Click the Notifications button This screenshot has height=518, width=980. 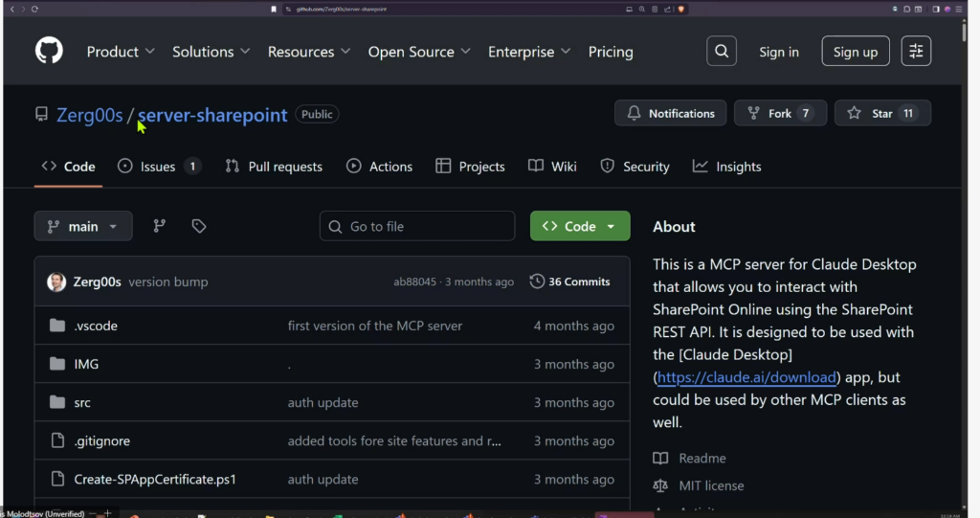point(671,113)
